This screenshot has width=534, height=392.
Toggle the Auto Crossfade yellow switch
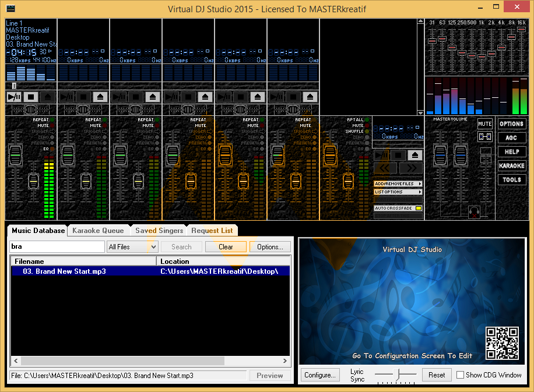(x=419, y=208)
